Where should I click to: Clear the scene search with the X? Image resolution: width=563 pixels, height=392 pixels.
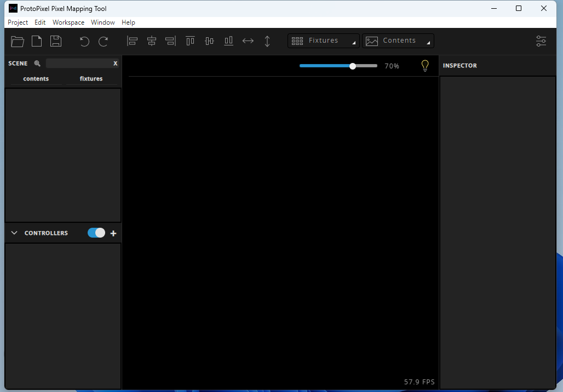pyautogui.click(x=115, y=63)
